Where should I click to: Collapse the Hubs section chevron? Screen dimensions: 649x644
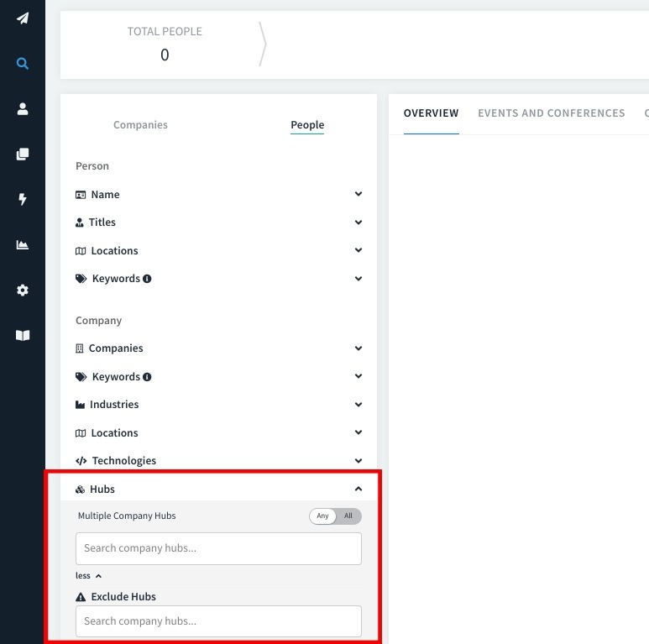pyautogui.click(x=359, y=489)
